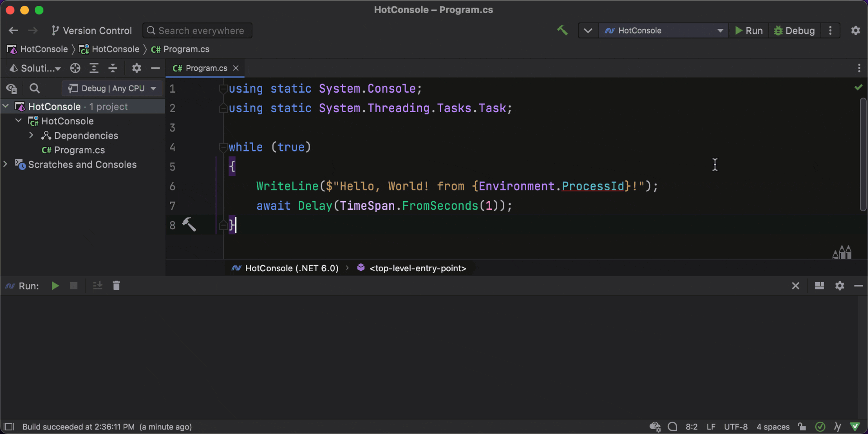The height and width of the screenshot is (434, 868).
Task: Stop the running process in Run panel
Action: tap(74, 285)
